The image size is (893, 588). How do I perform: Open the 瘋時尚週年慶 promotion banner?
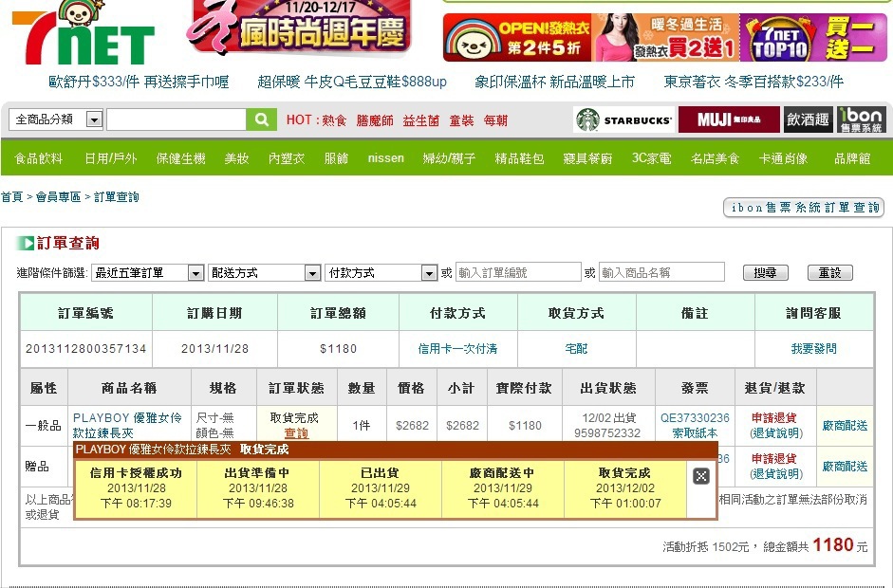pos(299,28)
